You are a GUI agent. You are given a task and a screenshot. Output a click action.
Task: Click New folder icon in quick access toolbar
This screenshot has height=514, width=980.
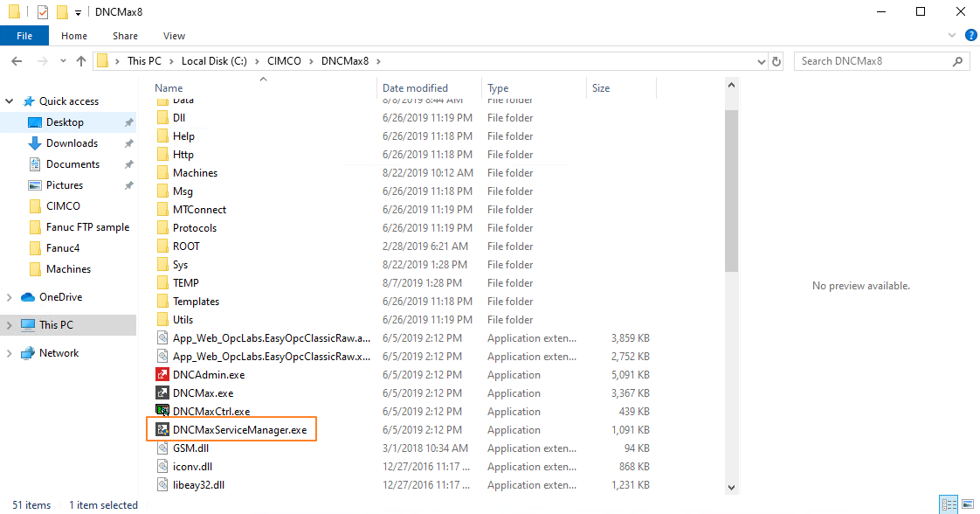click(62, 12)
